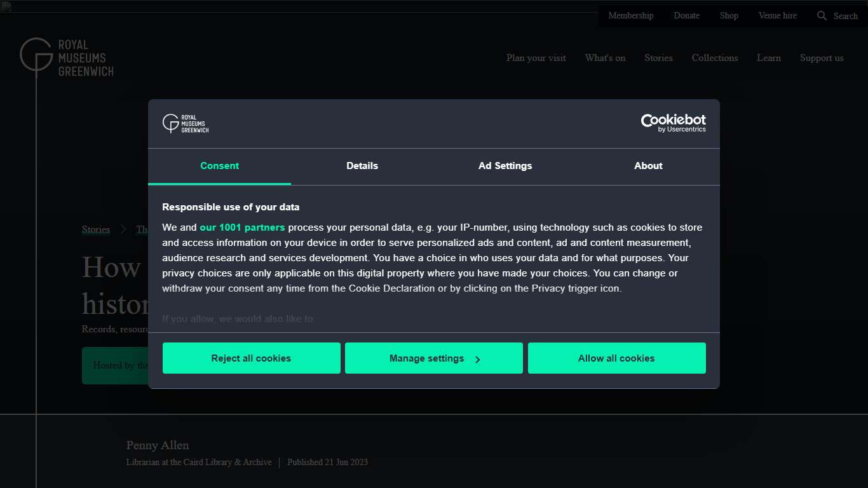Click the search magnifier icon
Screen dimensions: 868x488
pos(822,16)
